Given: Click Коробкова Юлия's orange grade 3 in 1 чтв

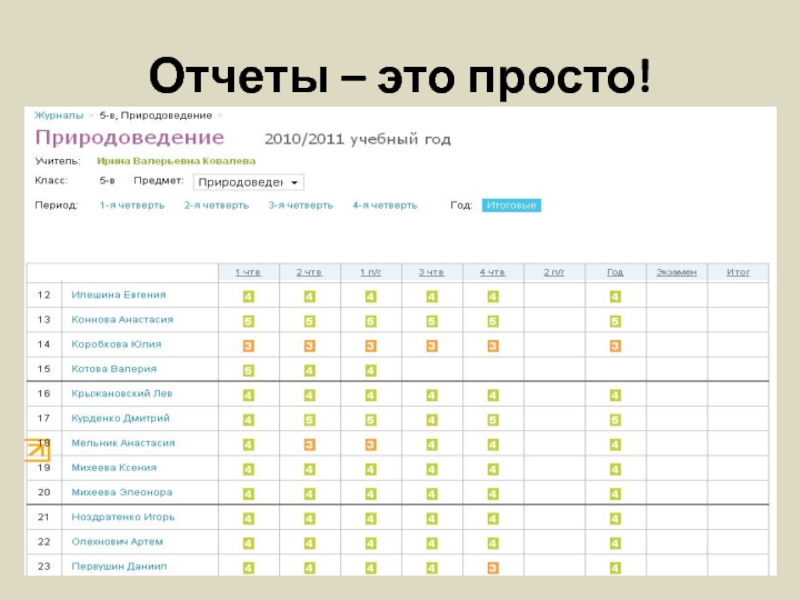Looking at the screenshot, I should point(248,346).
